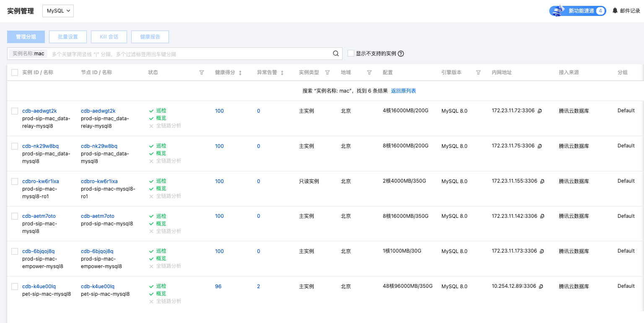Click the 接入来源 column header
The width and height of the screenshot is (644, 323).
click(x=569, y=72)
